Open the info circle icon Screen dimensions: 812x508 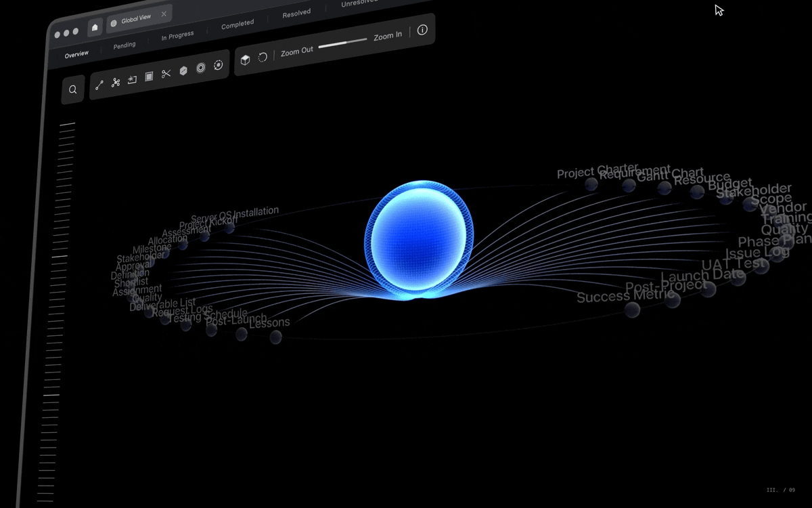(422, 30)
